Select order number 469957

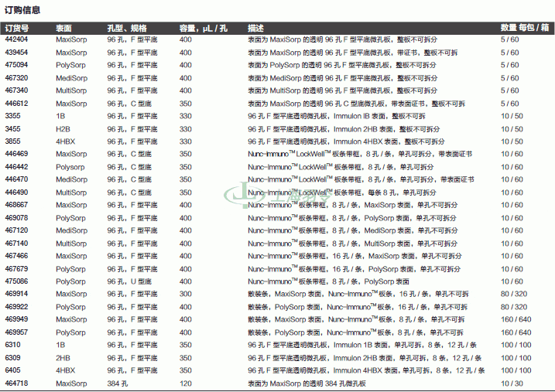click(16, 332)
